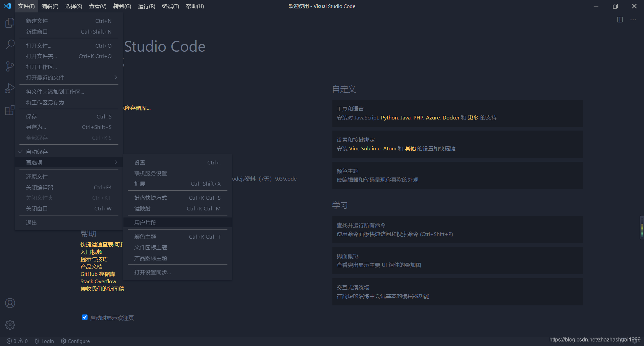Choose 新建窗口 menu item

pyautogui.click(x=69, y=32)
